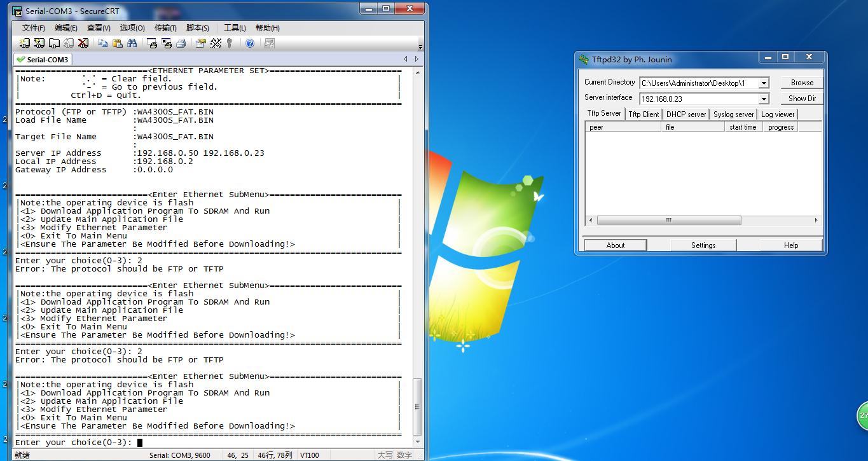The width and height of the screenshot is (868, 461).
Task: Click the Connect toolbar icon in SecureCRT
Action: pos(24,43)
